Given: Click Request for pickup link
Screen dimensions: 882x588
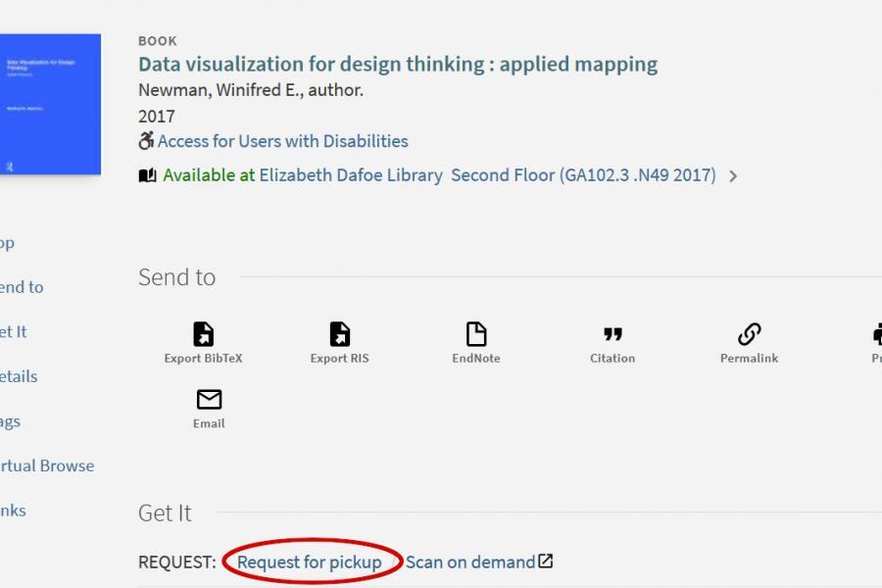Looking at the screenshot, I should [x=309, y=563].
